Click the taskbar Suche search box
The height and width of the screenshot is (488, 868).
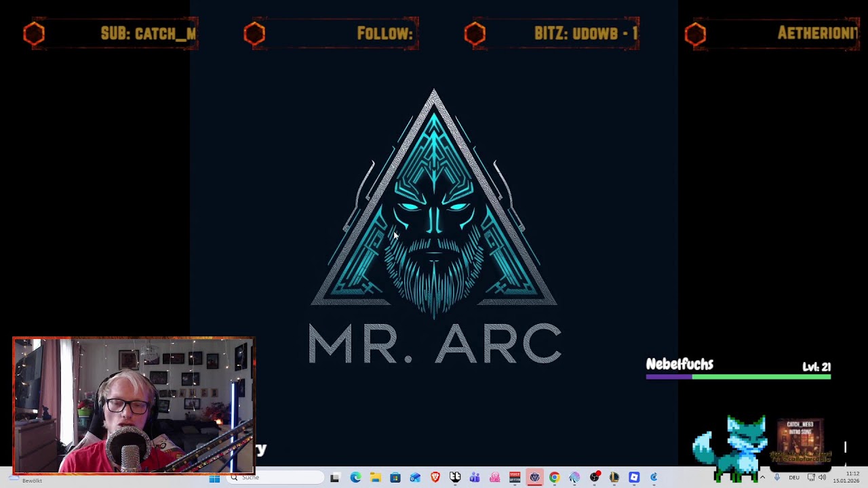(x=276, y=478)
